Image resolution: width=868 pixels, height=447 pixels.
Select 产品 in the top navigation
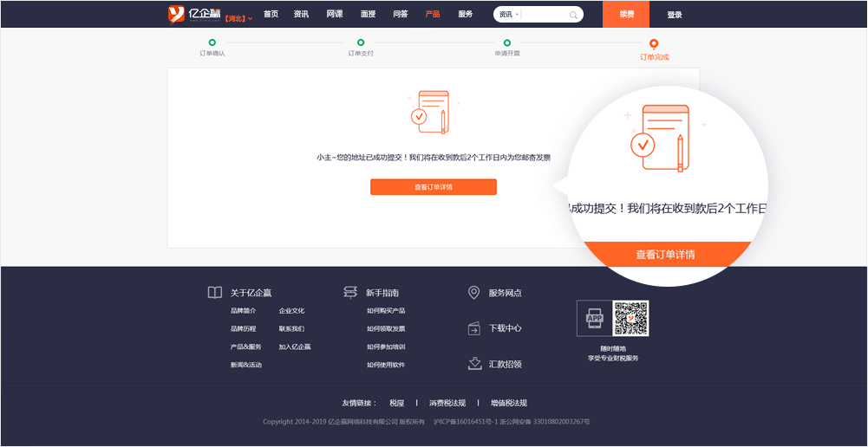[433, 15]
